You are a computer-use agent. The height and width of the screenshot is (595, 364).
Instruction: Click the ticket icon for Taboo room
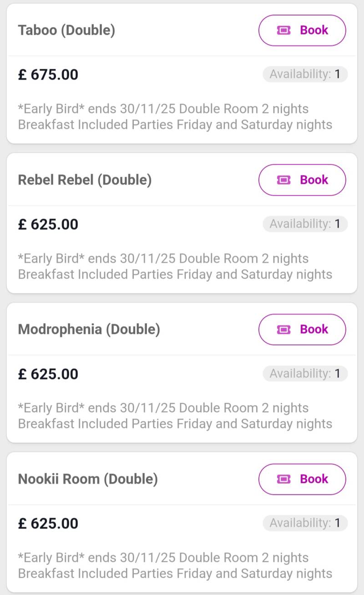coord(283,31)
